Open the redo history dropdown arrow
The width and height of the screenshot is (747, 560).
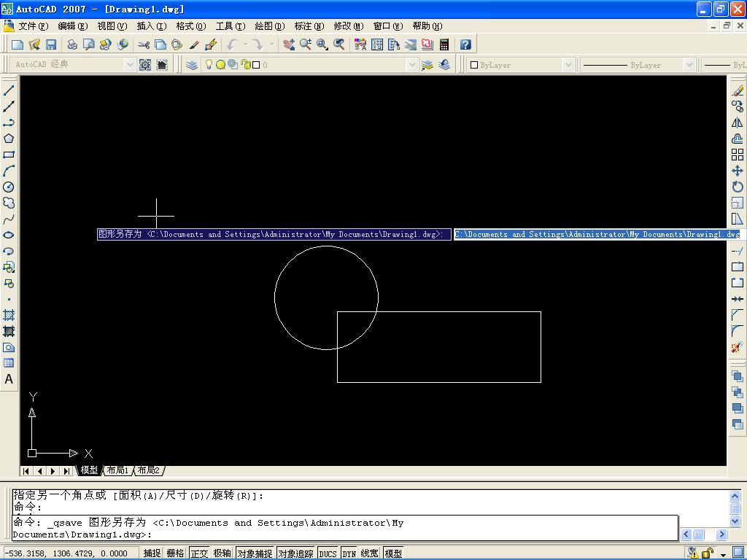click(272, 44)
